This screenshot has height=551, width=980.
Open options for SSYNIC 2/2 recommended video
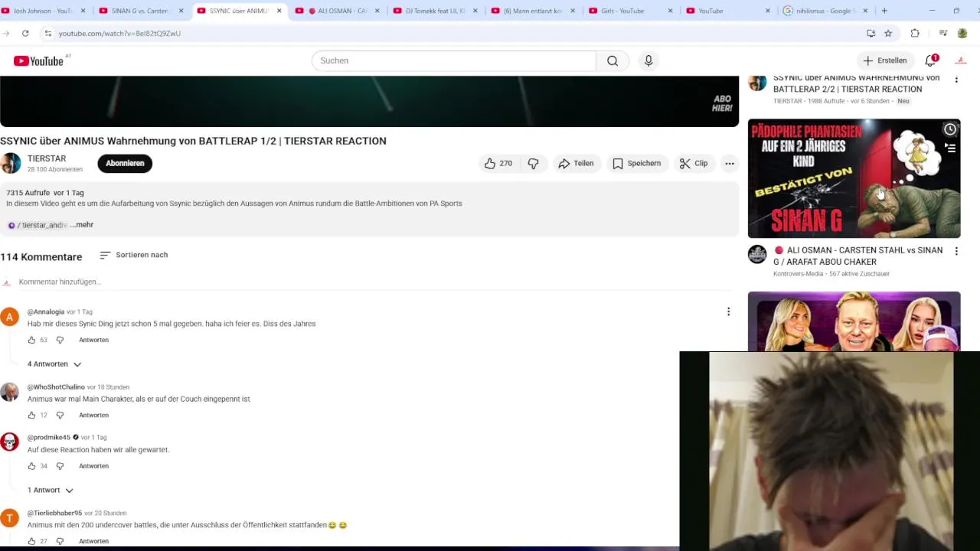956,80
